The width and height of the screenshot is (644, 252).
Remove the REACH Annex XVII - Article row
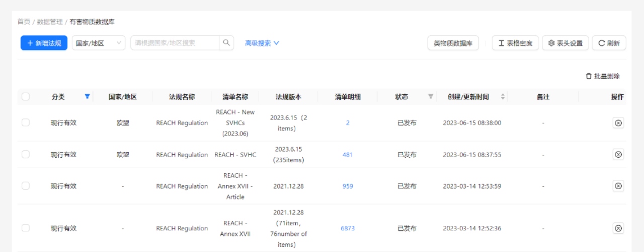click(x=618, y=186)
